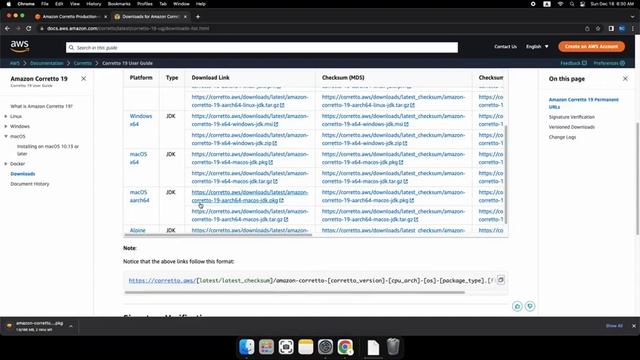This screenshot has height=360, width=640.
Task: Close the Amazon Corretto Production tab
Action: click(x=105, y=17)
